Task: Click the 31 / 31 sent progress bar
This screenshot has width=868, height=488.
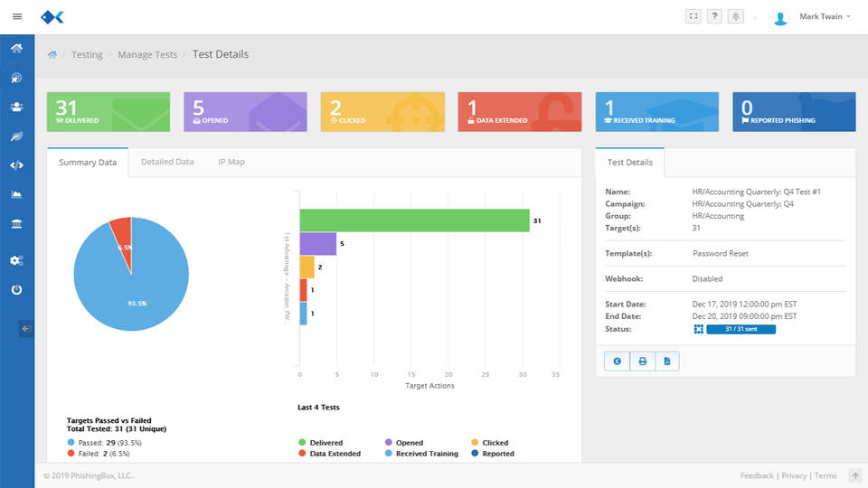Action: coord(741,329)
